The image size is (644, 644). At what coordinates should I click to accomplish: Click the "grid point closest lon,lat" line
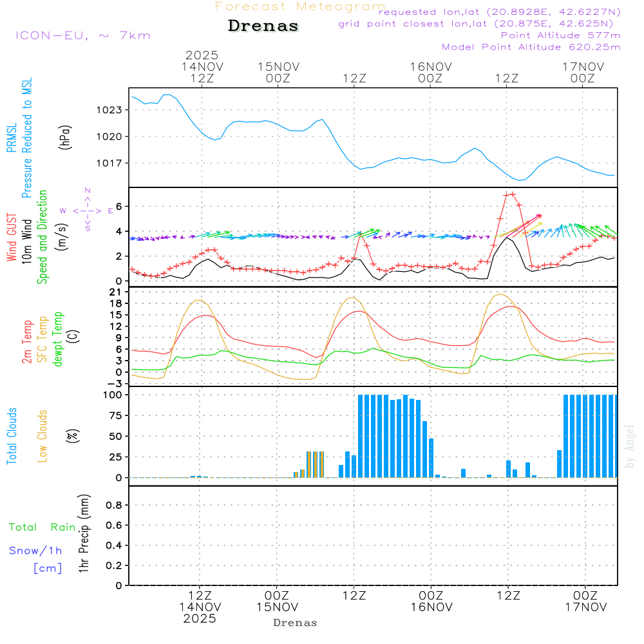[x=480, y=24]
